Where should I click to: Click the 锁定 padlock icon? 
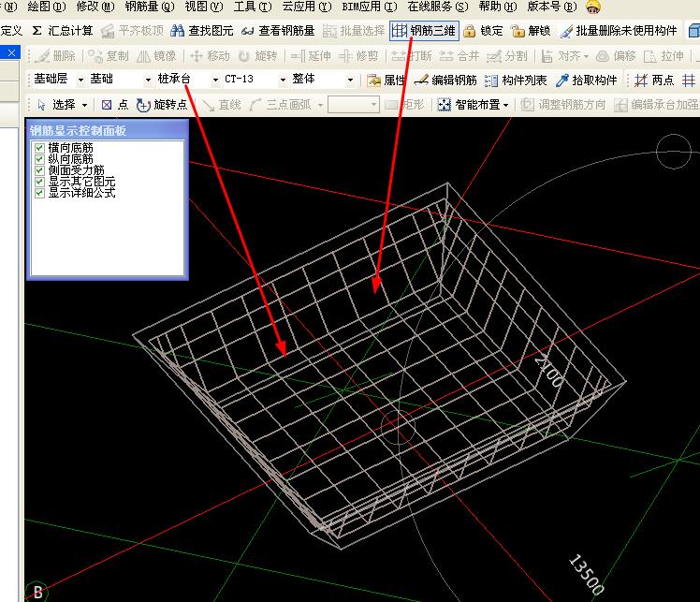click(x=469, y=31)
